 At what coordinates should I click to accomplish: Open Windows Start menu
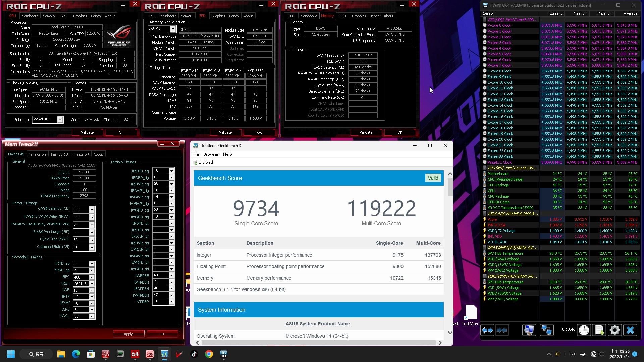click(11, 354)
